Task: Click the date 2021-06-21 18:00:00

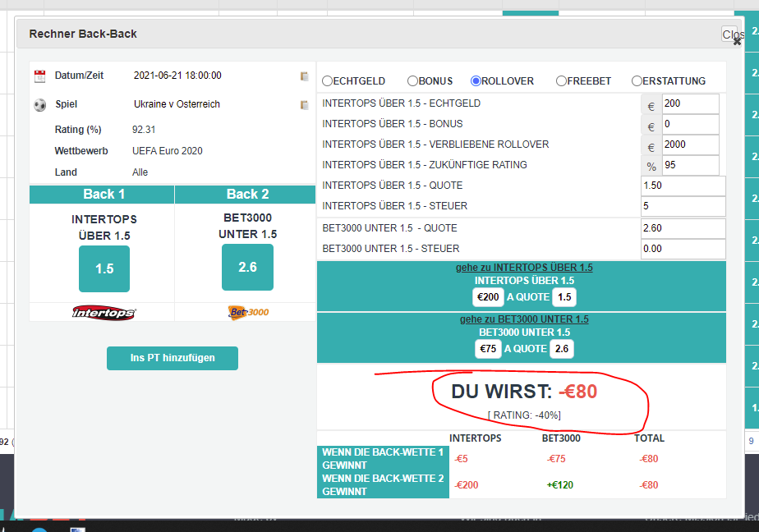Action: (x=177, y=76)
